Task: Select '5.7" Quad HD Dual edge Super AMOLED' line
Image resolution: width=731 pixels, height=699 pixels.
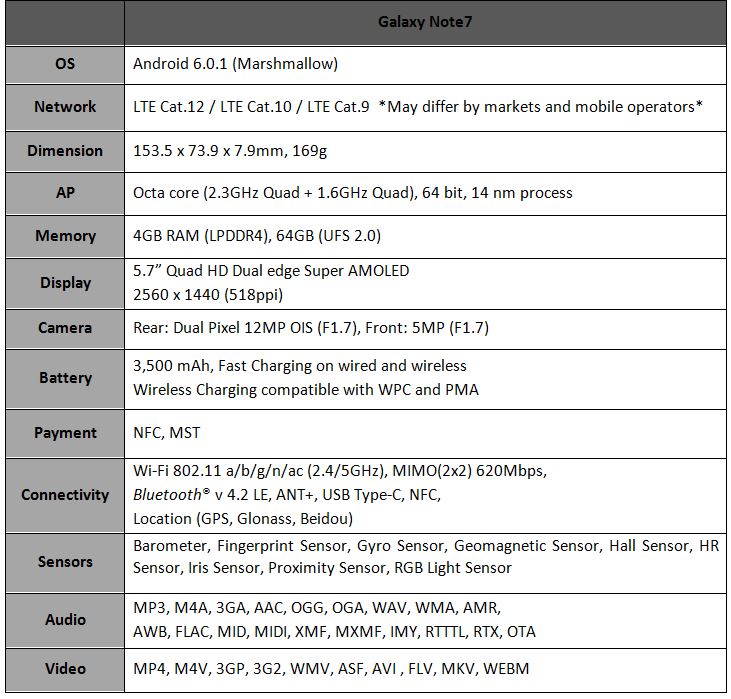Action: pyautogui.click(x=271, y=271)
